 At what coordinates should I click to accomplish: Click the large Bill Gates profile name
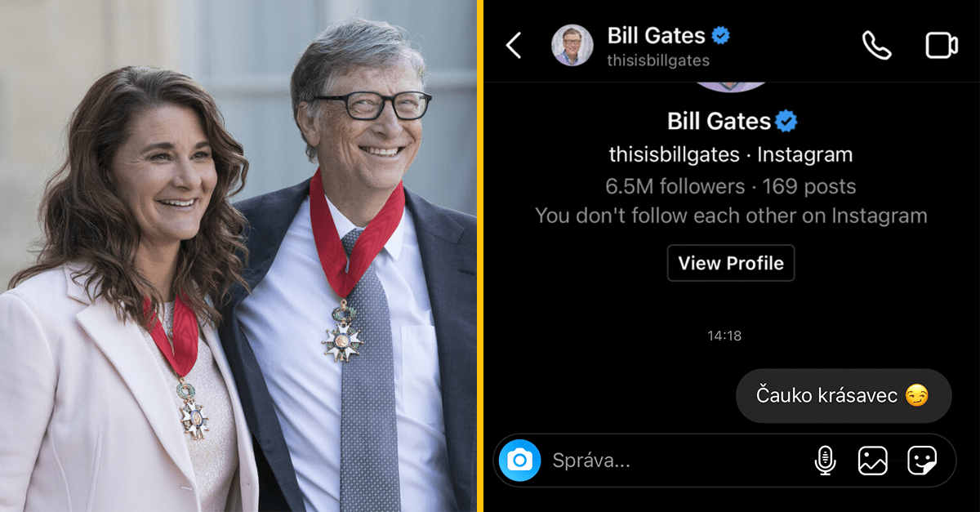pyautogui.click(x=719, y=122)
